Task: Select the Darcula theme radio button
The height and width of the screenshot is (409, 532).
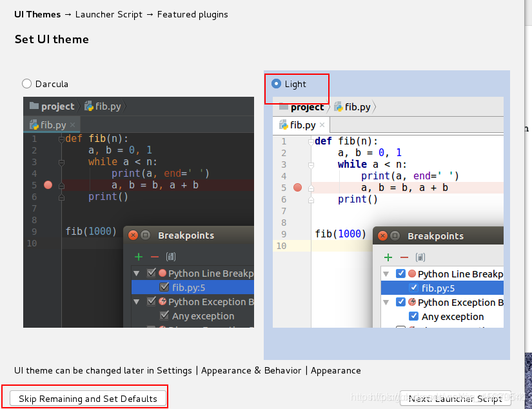Action: (27, 84)
